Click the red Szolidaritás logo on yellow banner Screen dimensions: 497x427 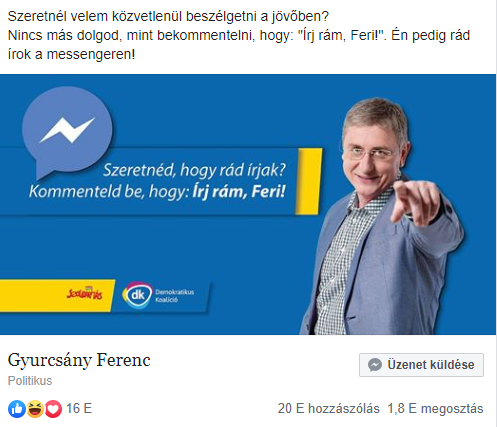85,293
